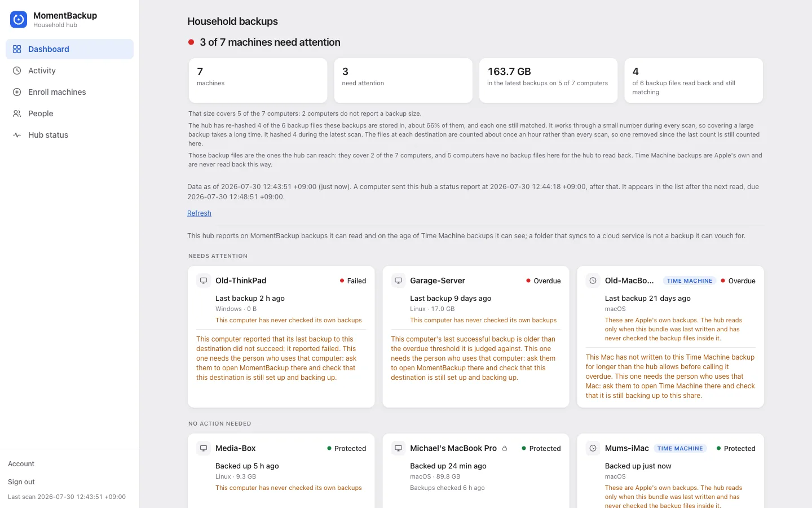The image size is (812, 508).
Task: Click the Hub status pulse icon
Action: click(17, 135)
